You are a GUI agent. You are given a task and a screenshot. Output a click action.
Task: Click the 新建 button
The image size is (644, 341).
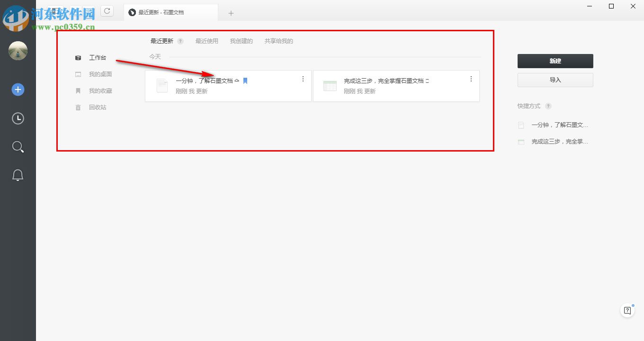coord(555,61)
